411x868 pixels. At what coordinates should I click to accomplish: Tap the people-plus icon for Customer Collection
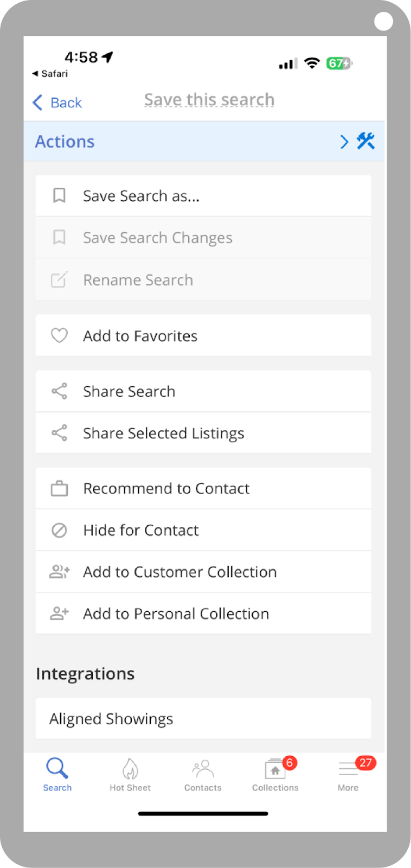[59, 572]
